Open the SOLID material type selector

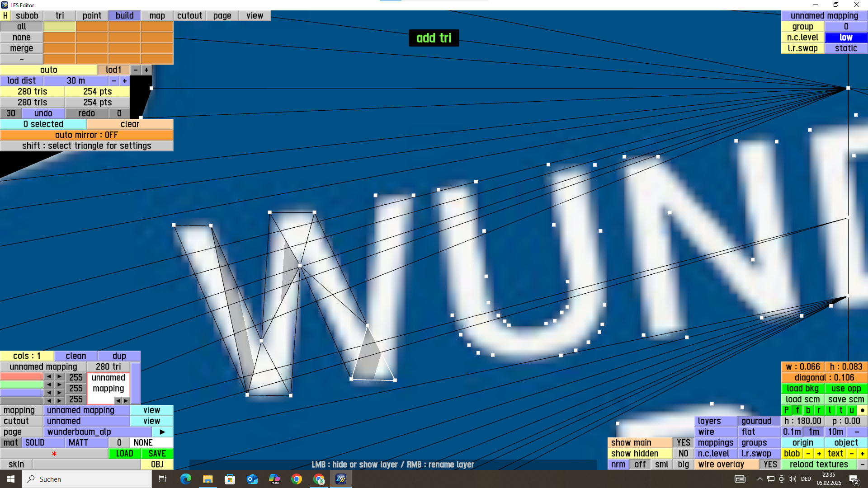point(43,443)
